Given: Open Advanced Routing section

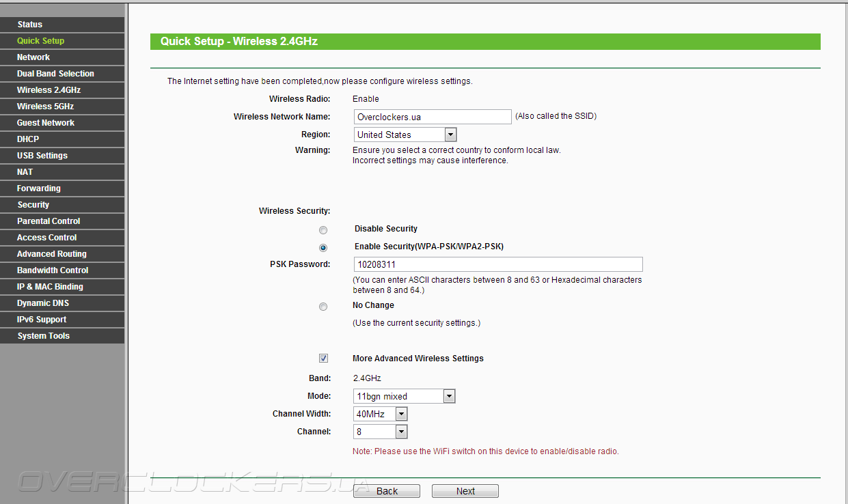Looking at the screenshot, I should 62,254.
